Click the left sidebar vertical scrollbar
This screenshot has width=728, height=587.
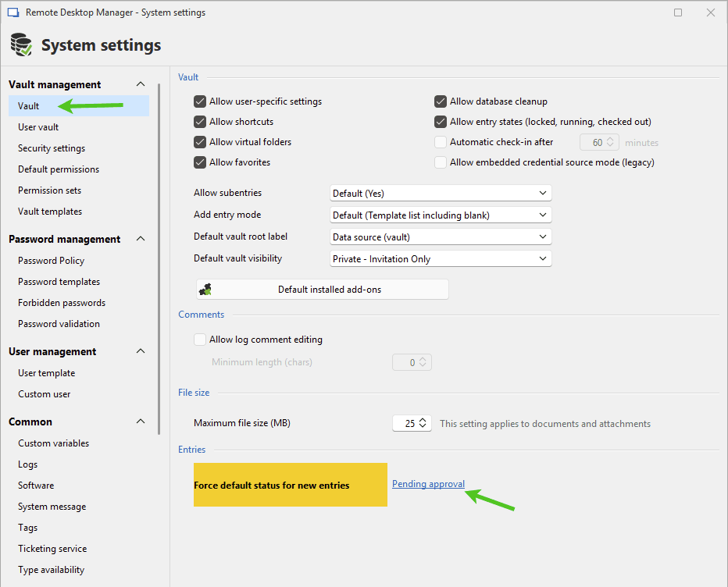[x=159, y=258]
